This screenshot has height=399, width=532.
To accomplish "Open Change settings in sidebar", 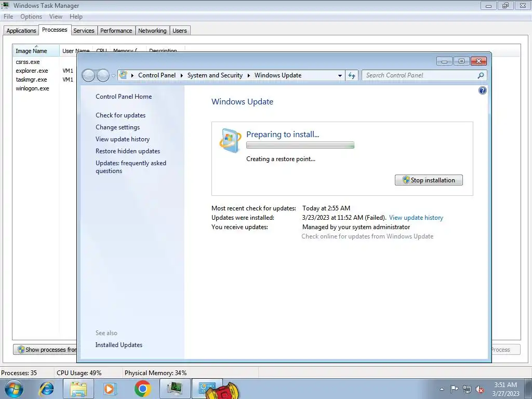I will tap(117, 127).
